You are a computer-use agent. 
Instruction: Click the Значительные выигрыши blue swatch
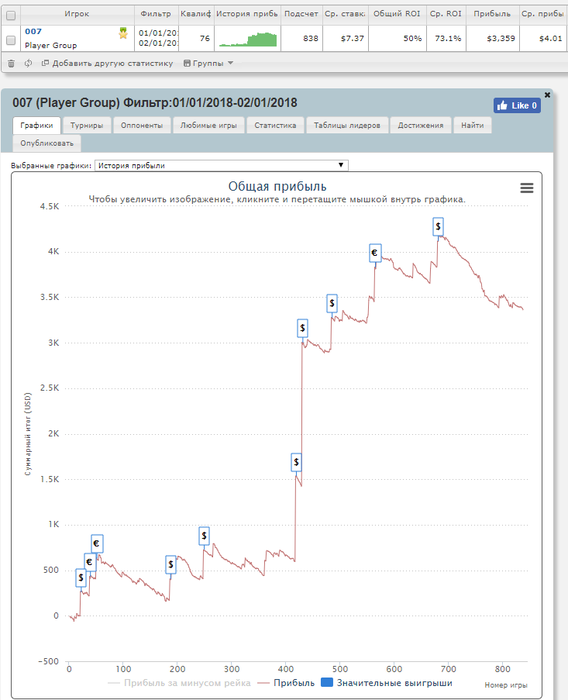[x=327, y=683]
